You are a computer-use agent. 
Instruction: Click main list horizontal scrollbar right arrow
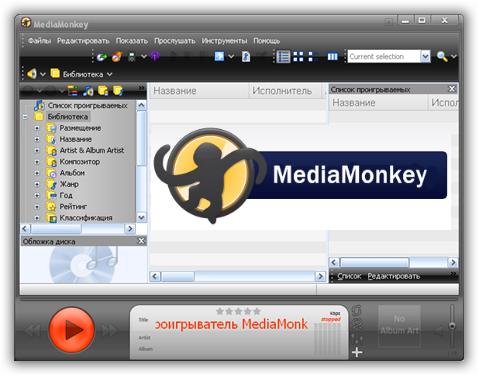coord(320,276)
